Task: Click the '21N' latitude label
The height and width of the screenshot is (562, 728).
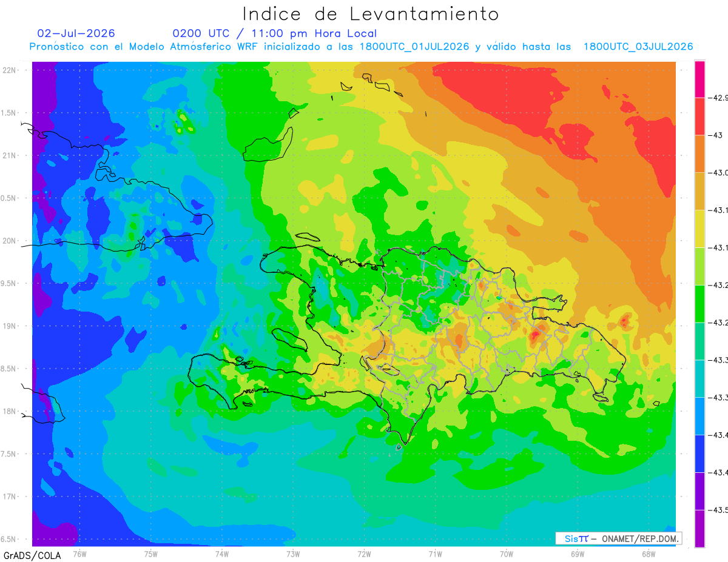Action: click(x=9, y=156)
